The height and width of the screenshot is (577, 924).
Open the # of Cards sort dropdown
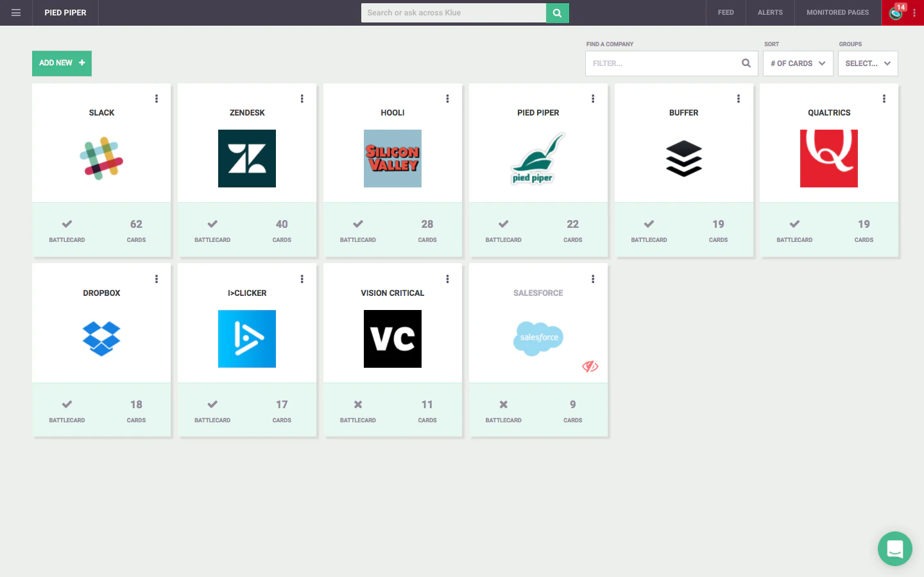click(x=798, y=64)
